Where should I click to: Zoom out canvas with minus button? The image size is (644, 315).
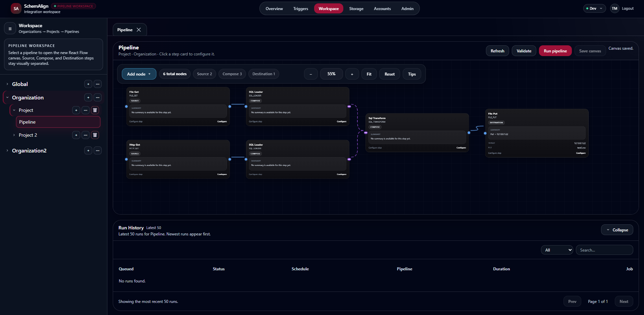click(x=311, y=74)
